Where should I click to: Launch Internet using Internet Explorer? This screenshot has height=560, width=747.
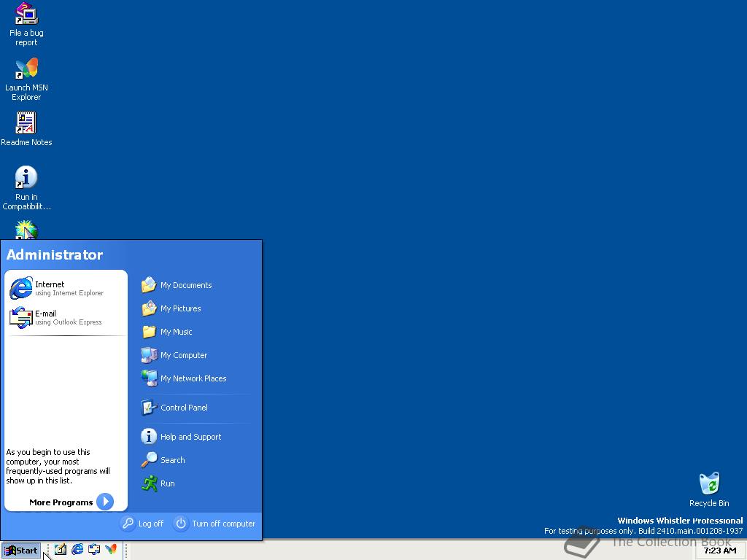(66, 288)
